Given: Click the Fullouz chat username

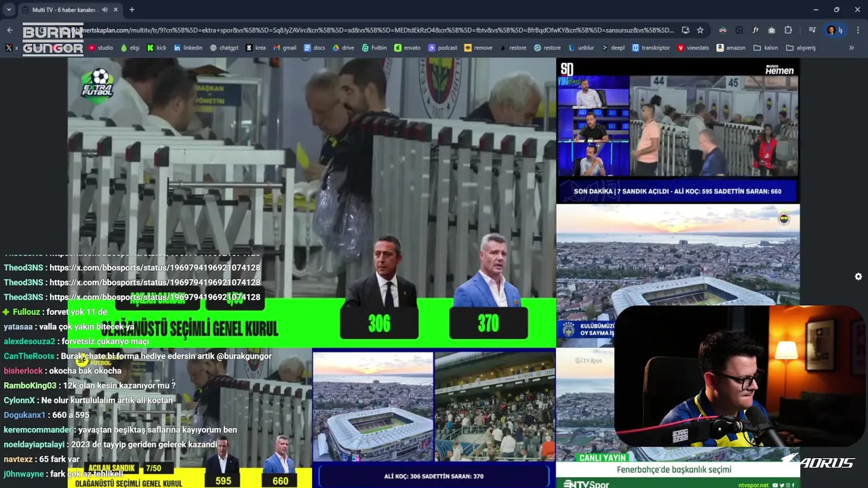Looking at the screenshot, I should pos(26,312).
